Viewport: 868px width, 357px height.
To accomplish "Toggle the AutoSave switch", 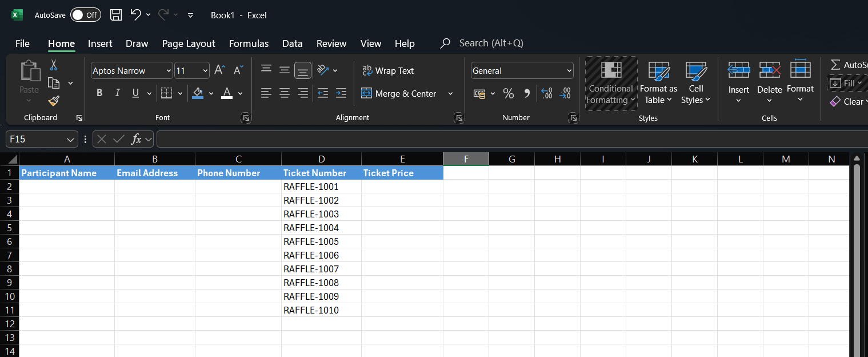I will (86, 15).
